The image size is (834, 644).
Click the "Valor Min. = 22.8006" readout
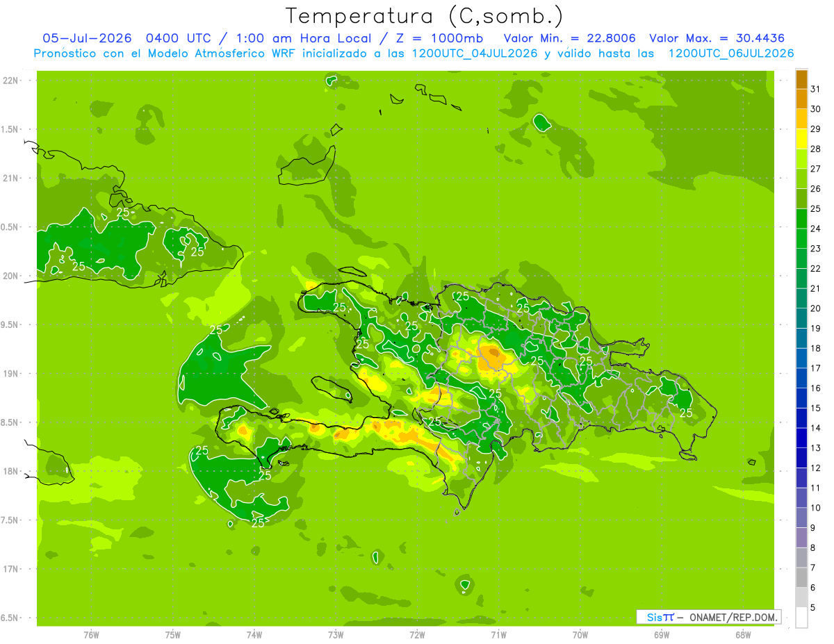pos(569,38)
